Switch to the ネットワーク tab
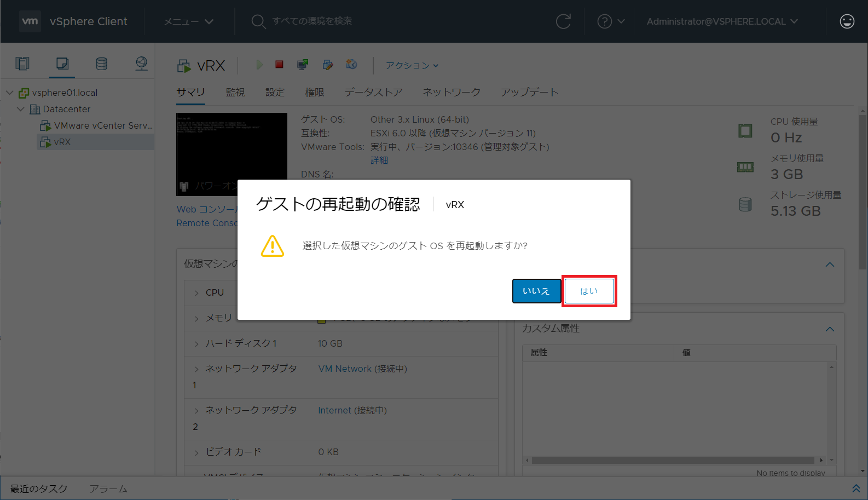Viewport: 868px width, 500px height. click(x=452, y=92)
